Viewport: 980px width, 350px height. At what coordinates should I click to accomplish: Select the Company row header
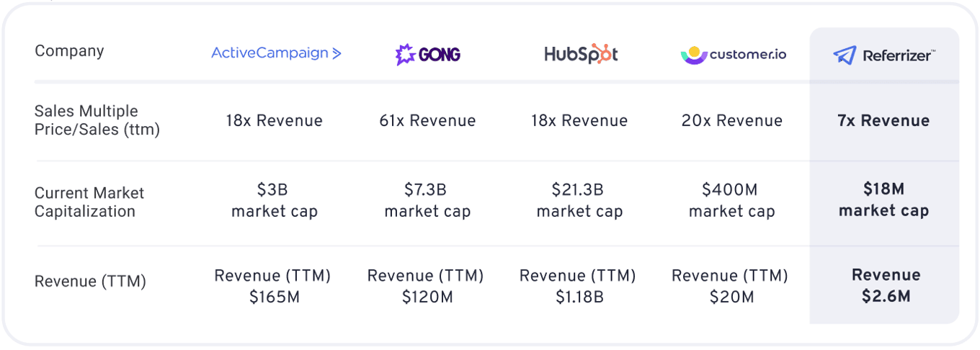pos(69,51)
